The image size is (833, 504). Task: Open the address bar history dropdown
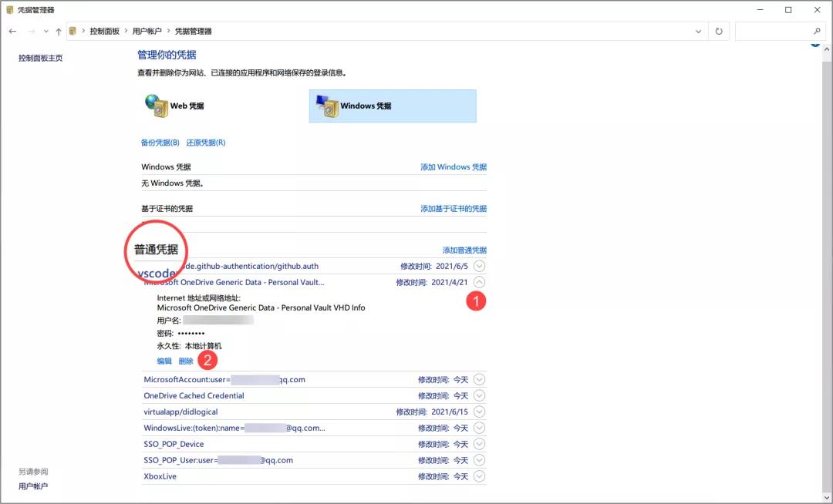698,32
